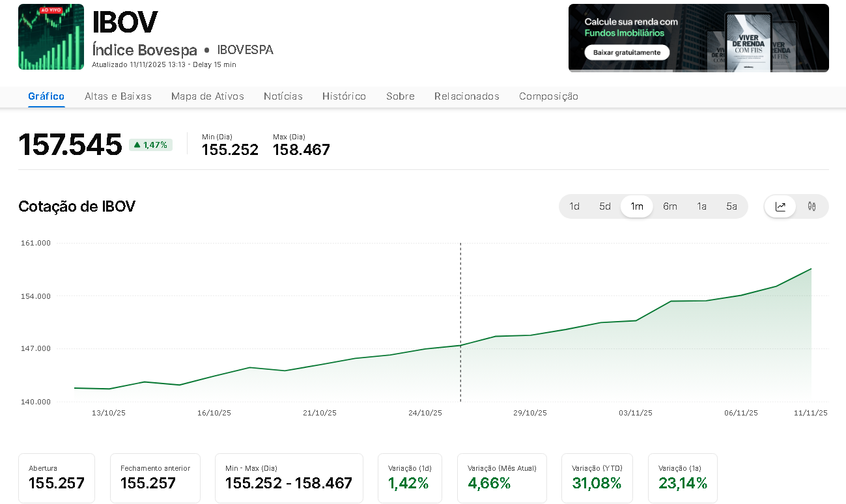Click the green 1,47% variation badge
Viewport: 846px width, 504px height.
pos(150,145)
